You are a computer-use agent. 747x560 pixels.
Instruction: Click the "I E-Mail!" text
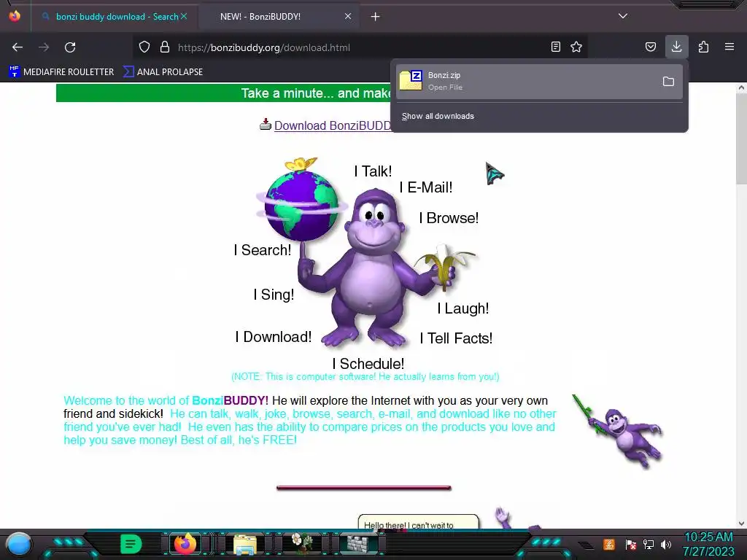[426, 187]
